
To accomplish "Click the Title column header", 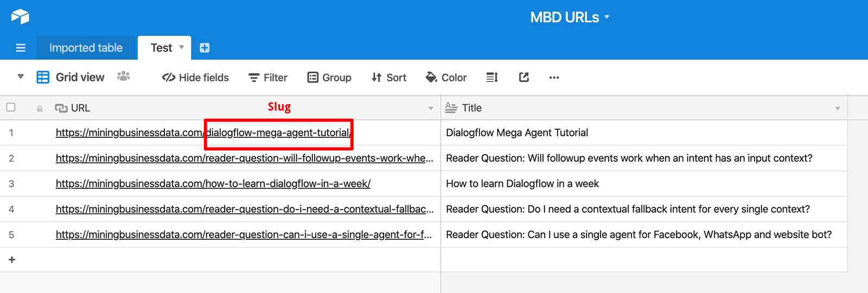I will (644, 108).
